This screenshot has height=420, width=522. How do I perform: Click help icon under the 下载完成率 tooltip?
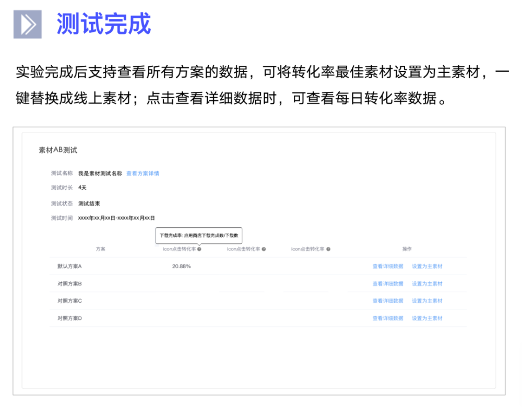(199, 249)
